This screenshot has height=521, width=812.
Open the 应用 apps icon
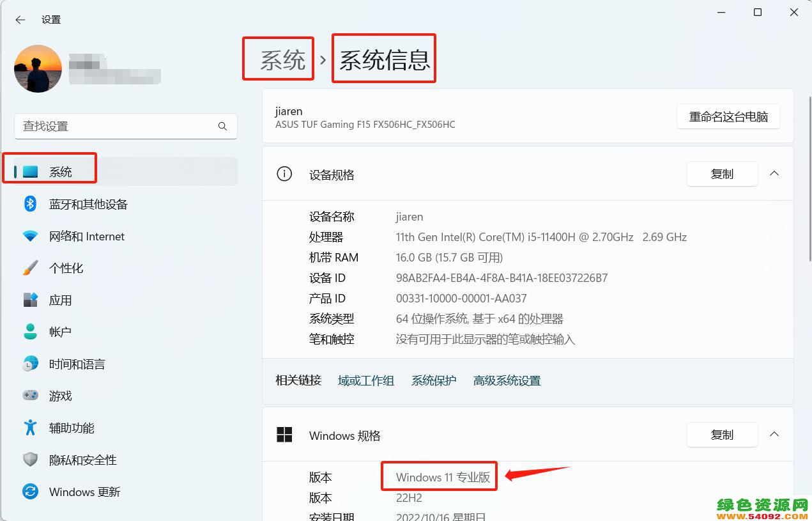(31, 300)
